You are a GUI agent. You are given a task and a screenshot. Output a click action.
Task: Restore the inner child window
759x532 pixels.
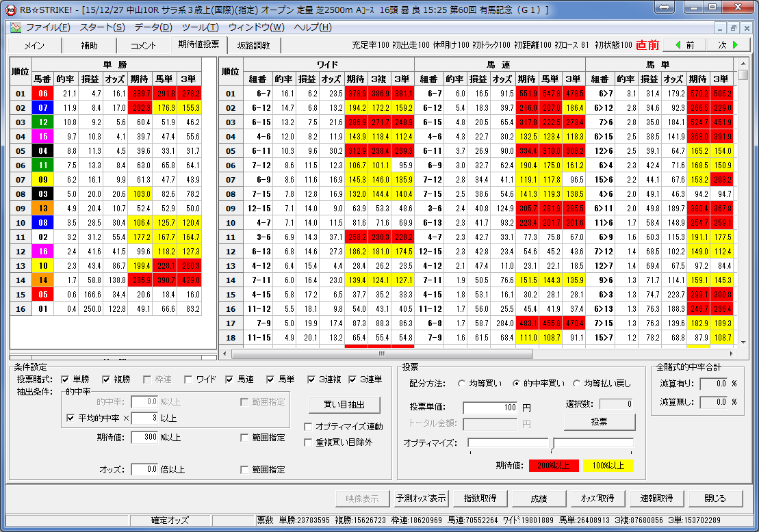point(734,28)
